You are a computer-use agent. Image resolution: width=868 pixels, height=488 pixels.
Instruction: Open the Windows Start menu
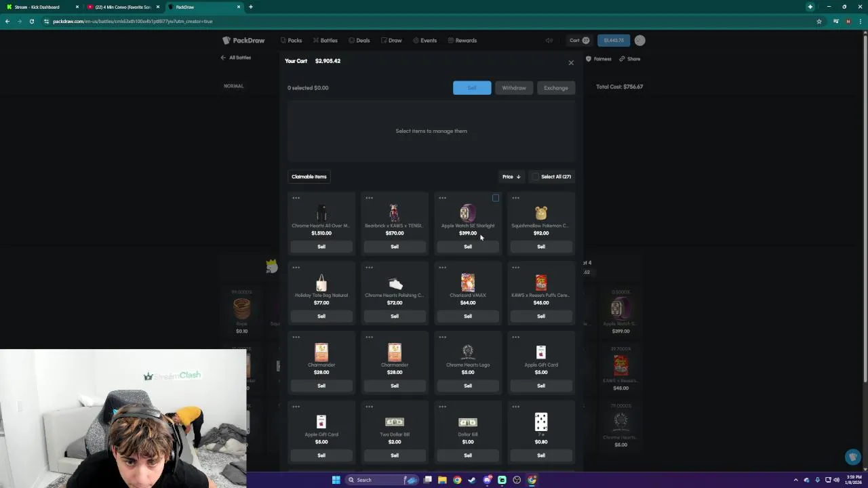(336, 480)
